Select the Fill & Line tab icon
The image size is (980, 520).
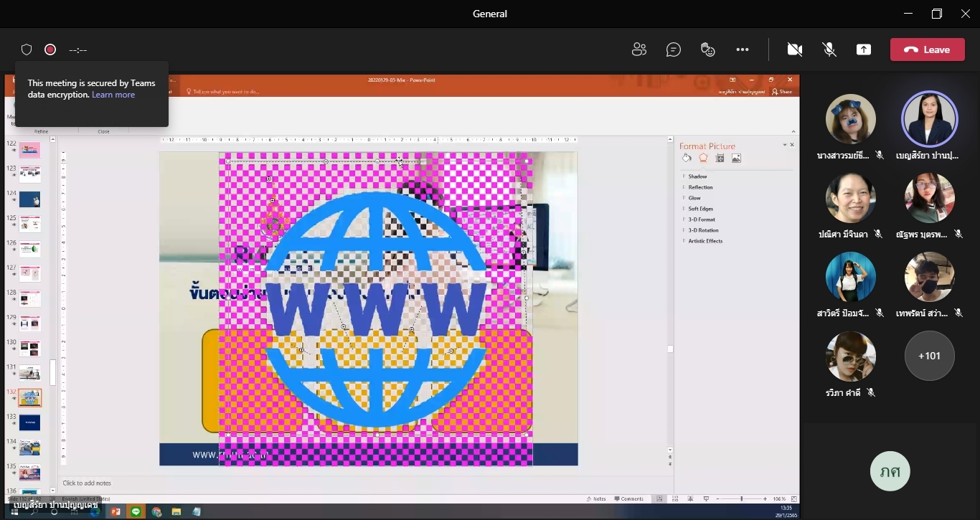(687, 158)
